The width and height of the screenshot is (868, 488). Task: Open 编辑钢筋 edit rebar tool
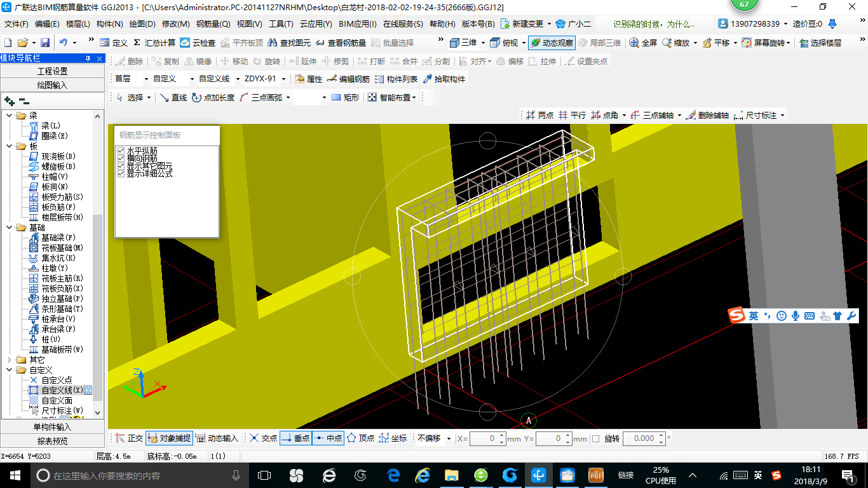pyautogui.click(x=348, y=79)
